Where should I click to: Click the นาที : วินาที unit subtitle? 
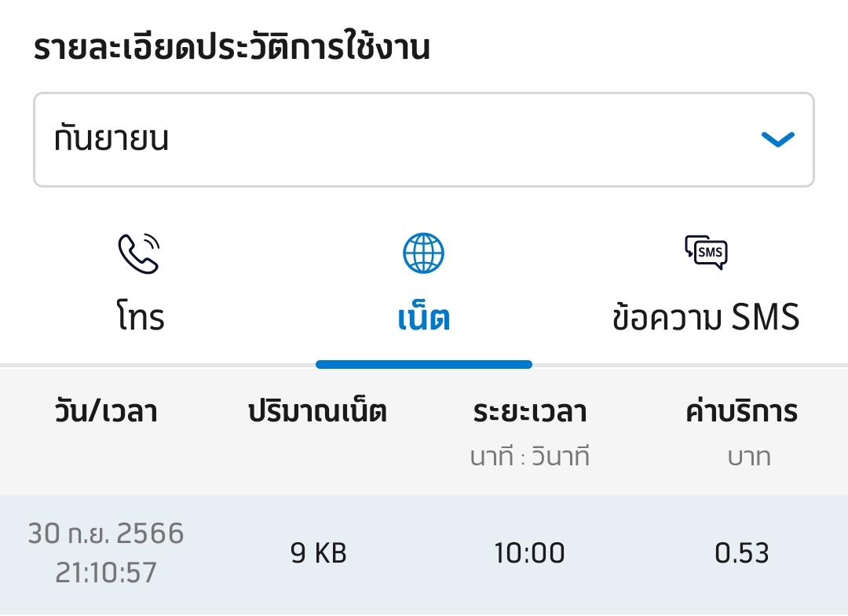point(530,456)
